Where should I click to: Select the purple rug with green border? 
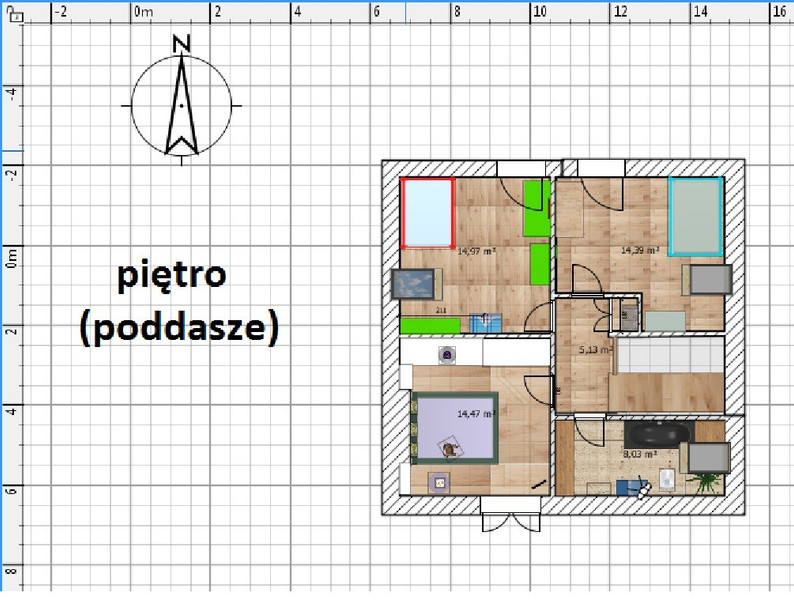pyautogui.click(x=456, y=427)
